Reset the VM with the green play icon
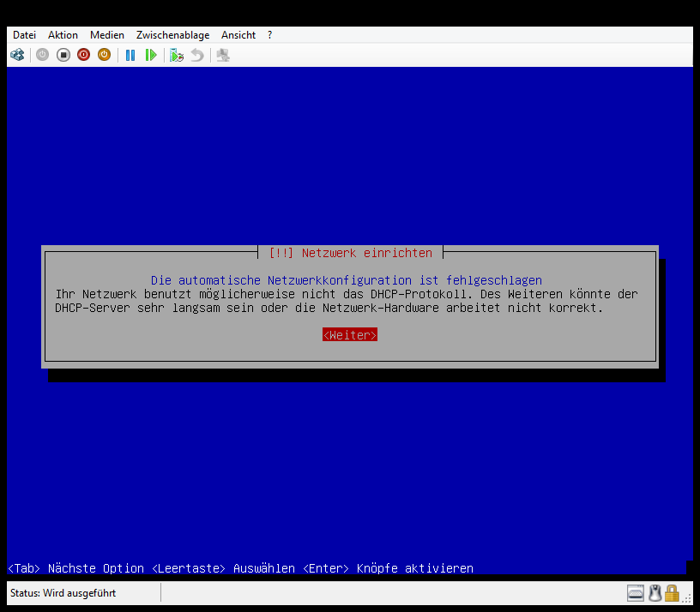Viewport: 700px width, 612px height. click(151, 55)
